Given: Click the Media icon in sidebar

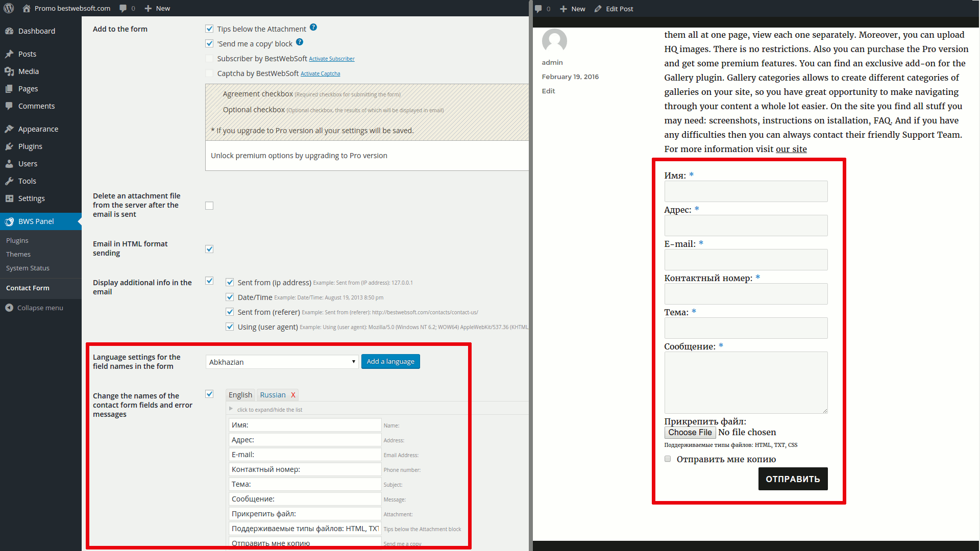Looking at the screenshot, I should click(x=9, y=71).
